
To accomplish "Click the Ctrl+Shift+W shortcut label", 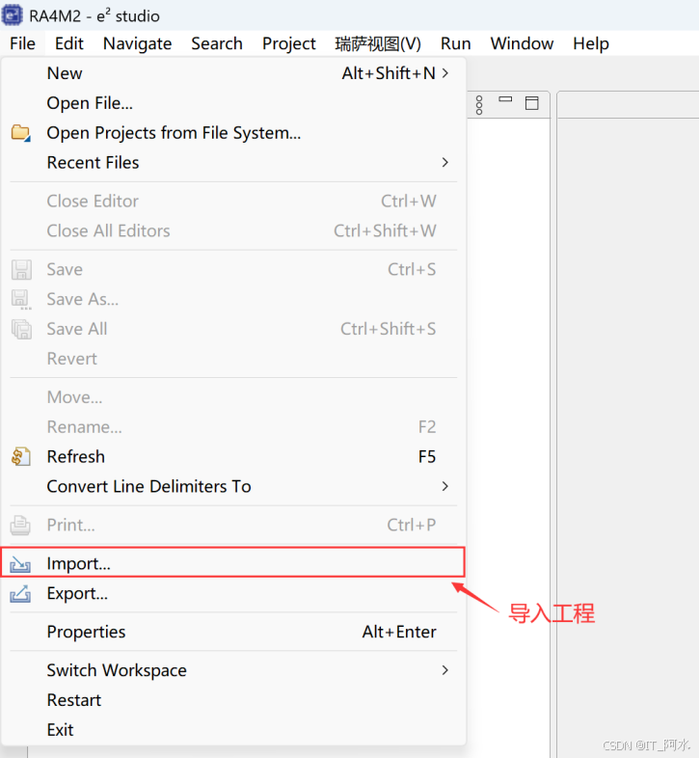I will click(x=385, y=230).
